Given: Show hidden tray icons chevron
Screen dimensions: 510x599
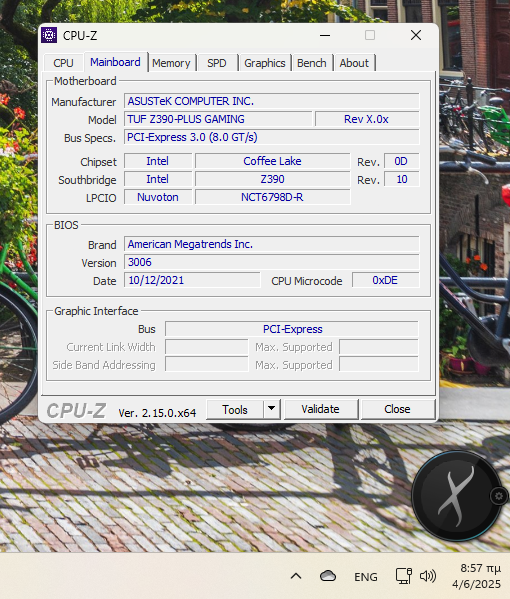Looking at the screenshot, I should coord(296,576).
